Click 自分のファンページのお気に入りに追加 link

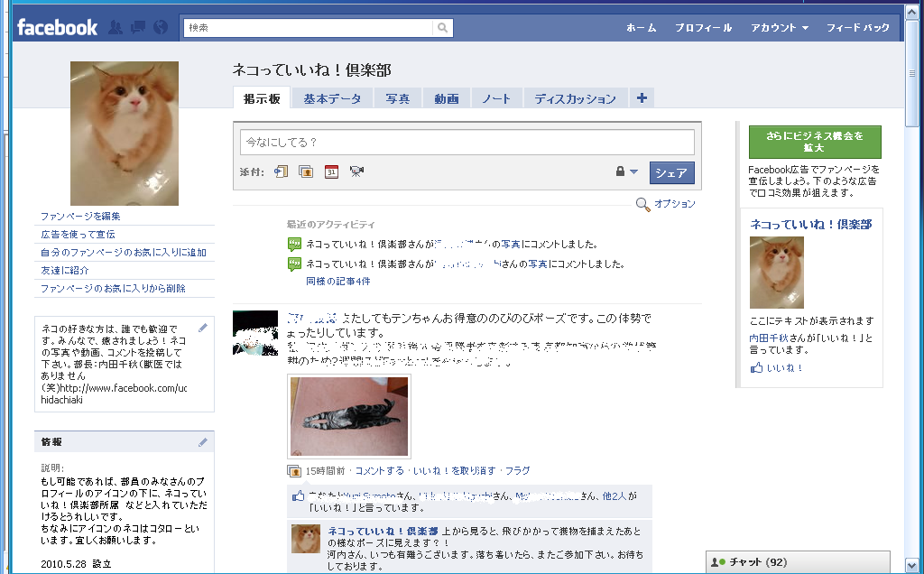tap(123, 252)
